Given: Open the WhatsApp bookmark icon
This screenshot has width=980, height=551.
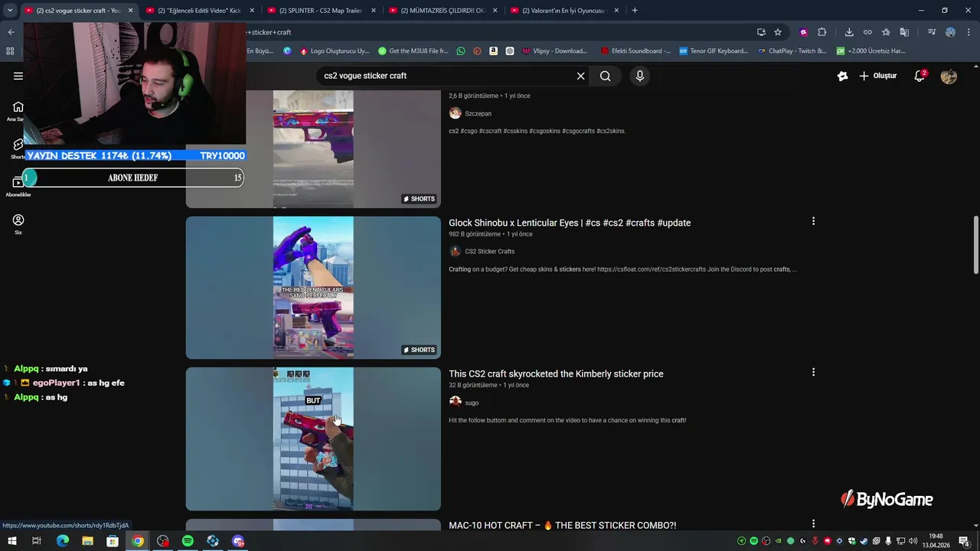Looking at the screenshot, I should point(460,51).
